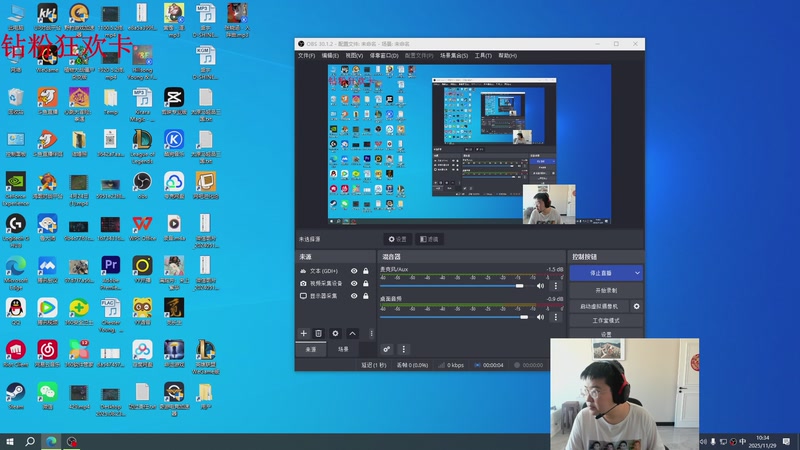The image size is (800, 450).
Task: Click the Windows Start button
Action: [x=10, y=441]
